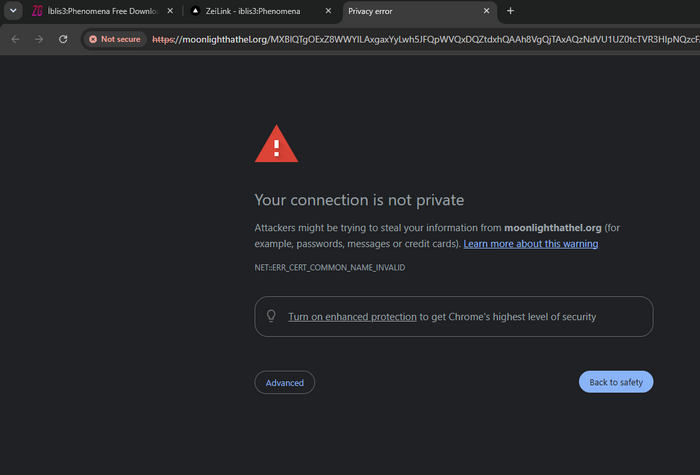
Task: Click the ZeiLink tab favicon
Action: point(195,11)
